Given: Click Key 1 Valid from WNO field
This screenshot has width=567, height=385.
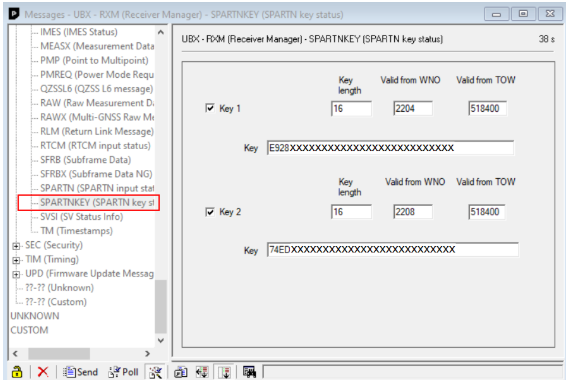Looking at the screenshot, I should [413, 108].
